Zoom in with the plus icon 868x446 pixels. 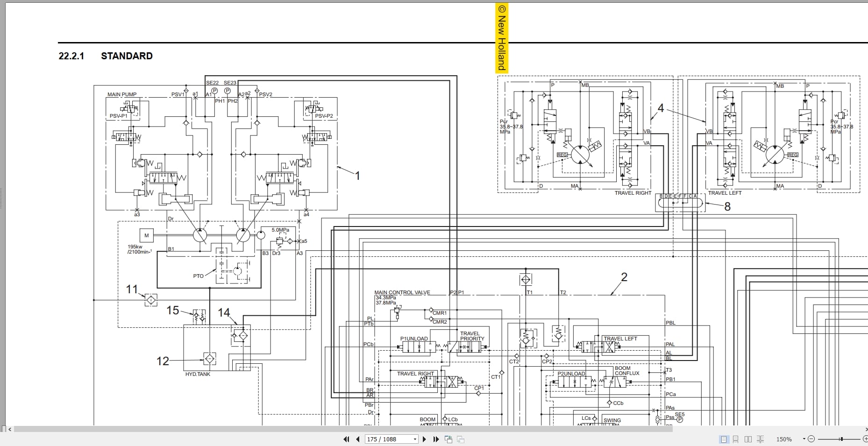click(x=865, y=439)
